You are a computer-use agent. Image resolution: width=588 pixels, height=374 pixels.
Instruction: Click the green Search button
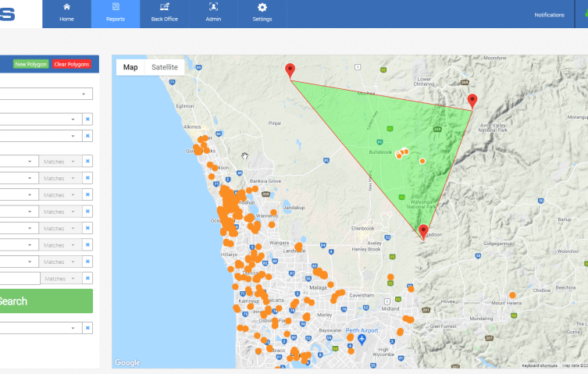(46, 301)
